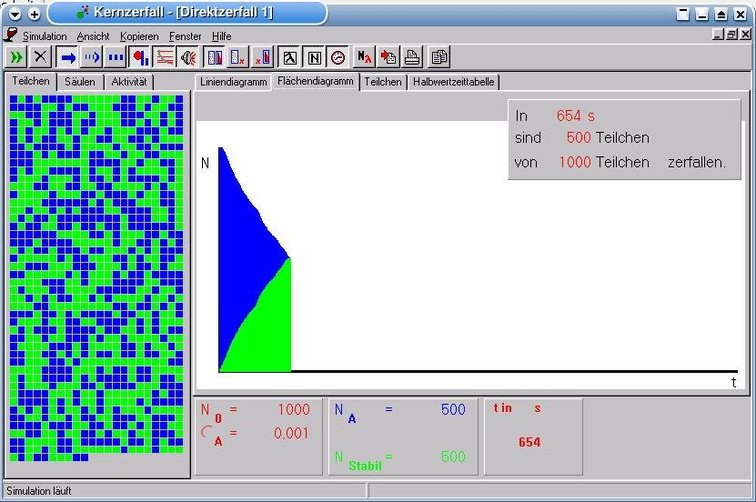Open the Ansicht menu
This screenshot has width=756, height=502.
tap(93, 36)
